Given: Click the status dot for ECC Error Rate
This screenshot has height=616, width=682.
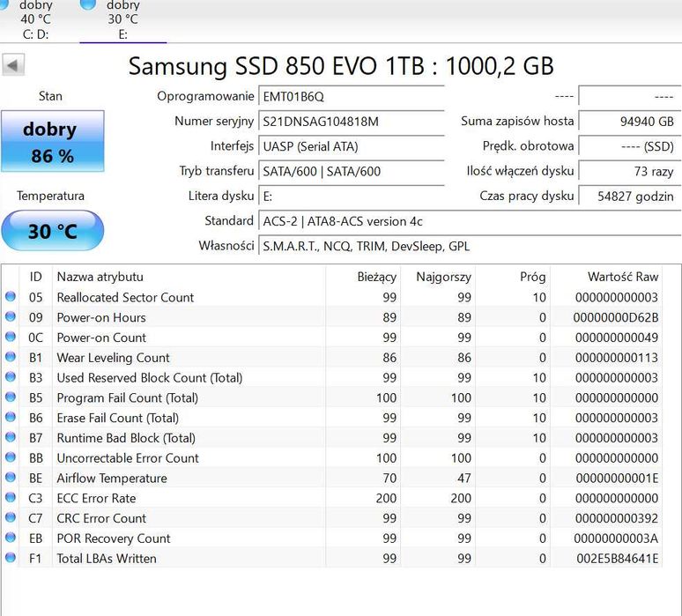Looking at the screenshot, I should pyautogui.click(x=11, y=497).
